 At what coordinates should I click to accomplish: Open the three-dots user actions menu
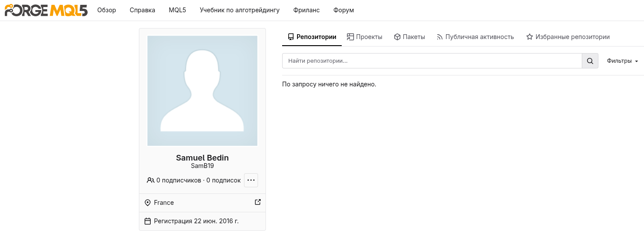tap(251, 180)
